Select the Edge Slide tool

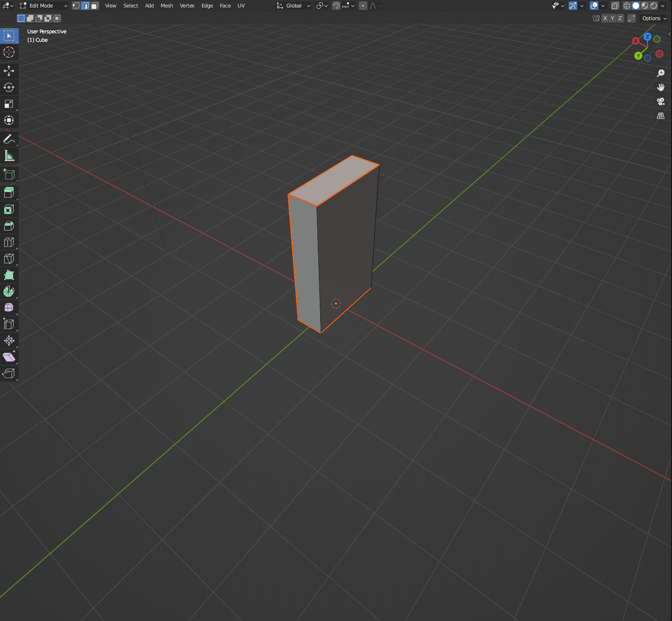[x=9, y=324]
